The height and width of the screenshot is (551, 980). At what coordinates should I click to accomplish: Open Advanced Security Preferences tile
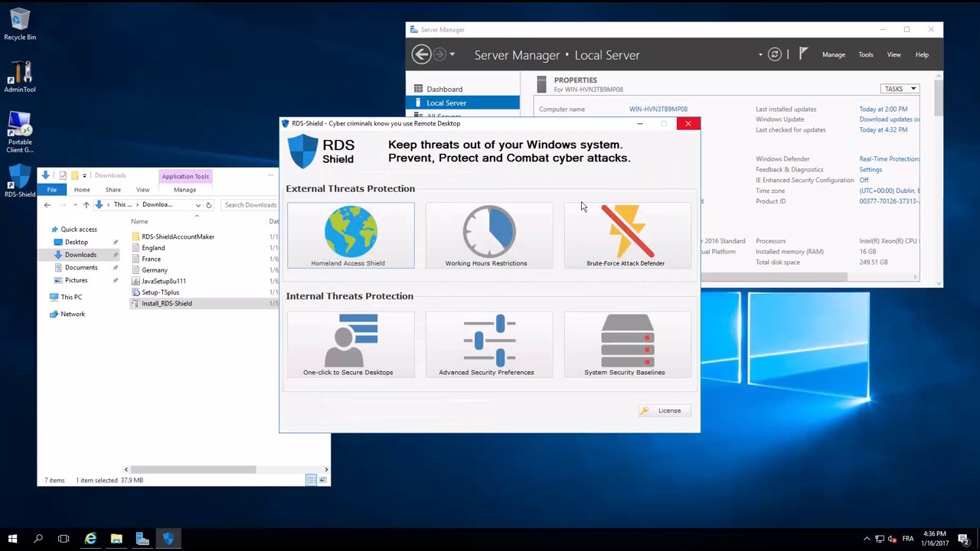point(488,344)
